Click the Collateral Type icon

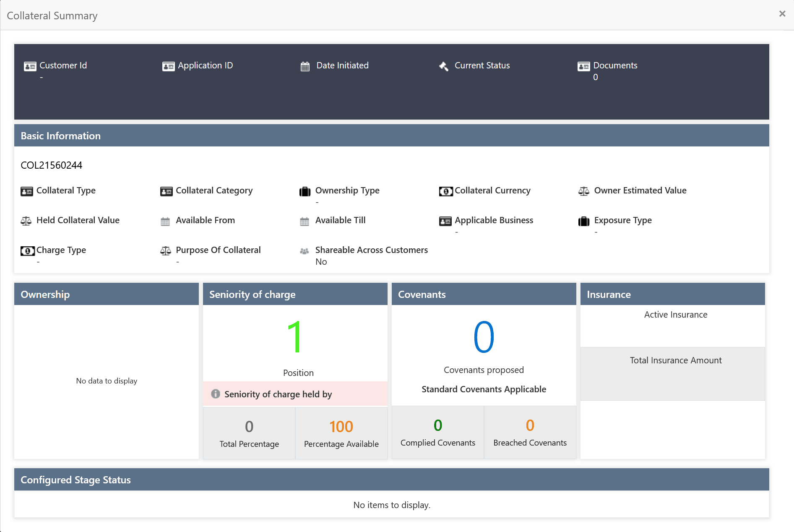click(27, 191)
